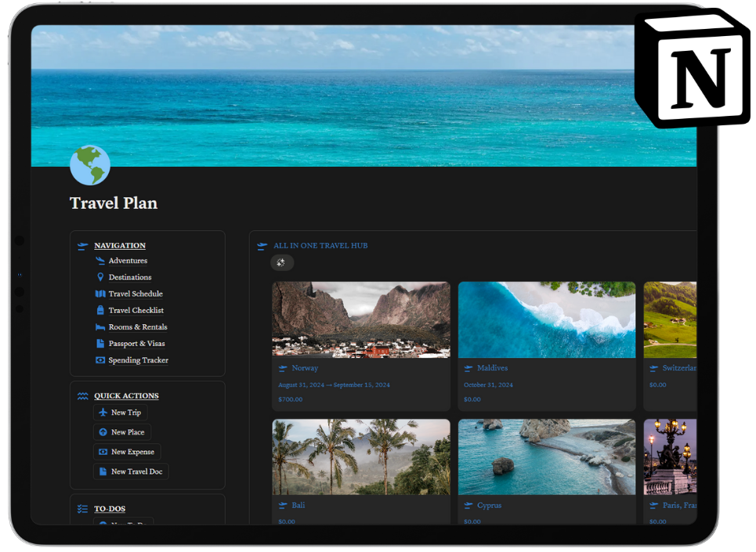756x552 pixels.
Task: Add a New Expense entry
Action: point(132,452)
